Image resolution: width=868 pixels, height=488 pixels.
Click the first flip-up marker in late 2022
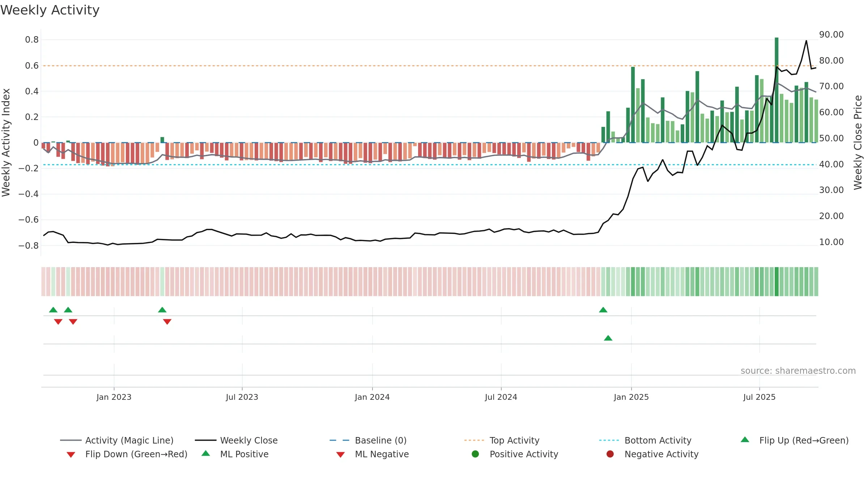click(x=53, y=310)
